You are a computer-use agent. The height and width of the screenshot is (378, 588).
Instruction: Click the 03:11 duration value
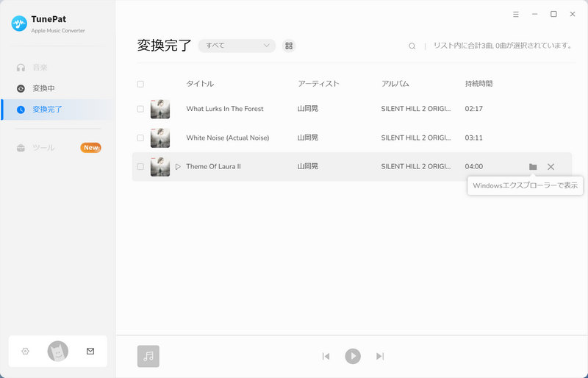click(474, 138)
